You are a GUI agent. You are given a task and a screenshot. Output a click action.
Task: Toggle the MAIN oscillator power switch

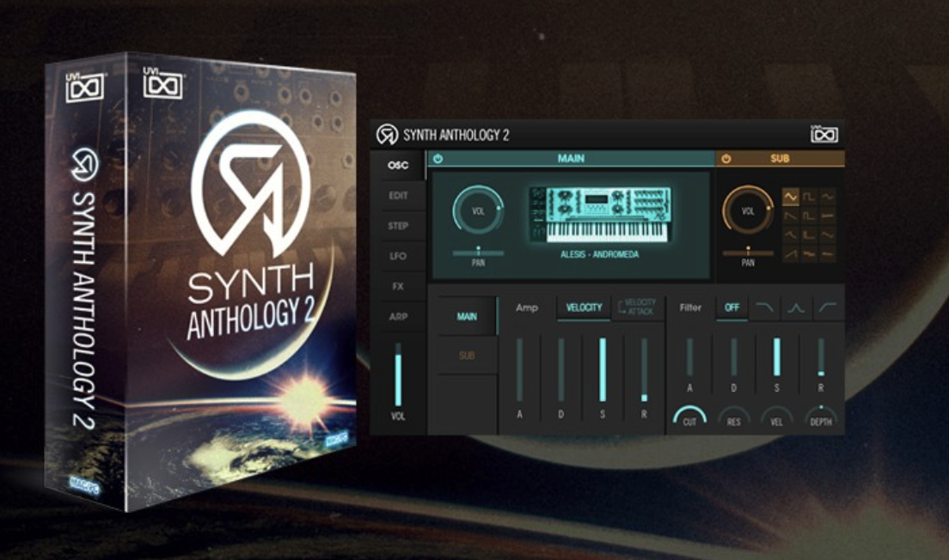(438, 159)
